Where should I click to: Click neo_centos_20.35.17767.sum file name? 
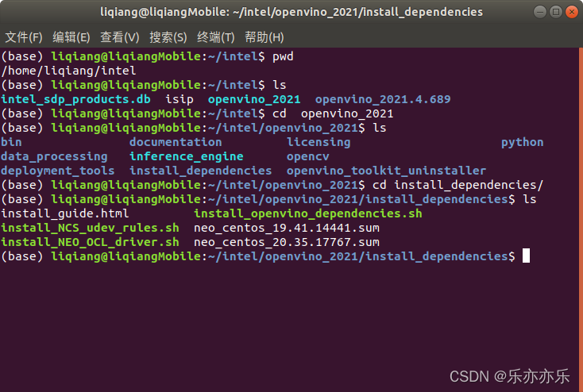[x=287, y=242]
